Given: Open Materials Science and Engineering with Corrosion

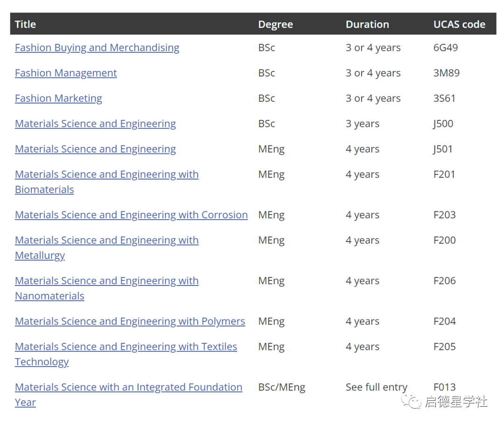Looking at the screenshot, I should (x=131, y=215).
